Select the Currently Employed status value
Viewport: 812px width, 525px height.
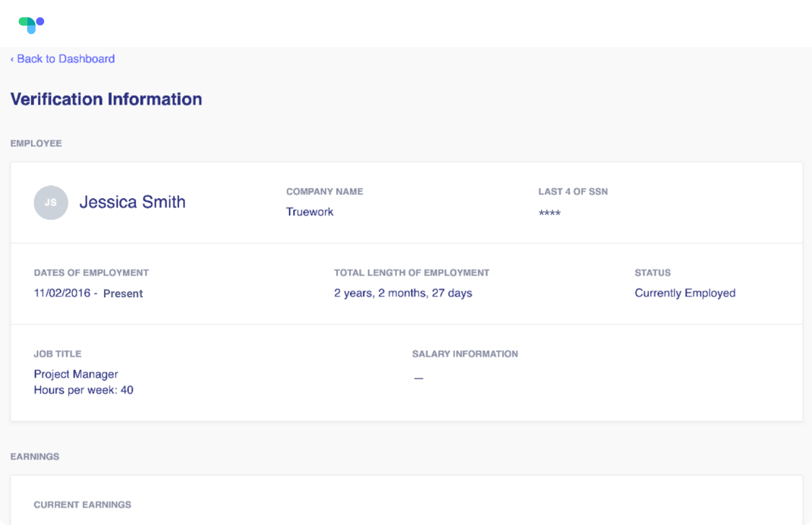pyautogui.click(x=685, y=293)
